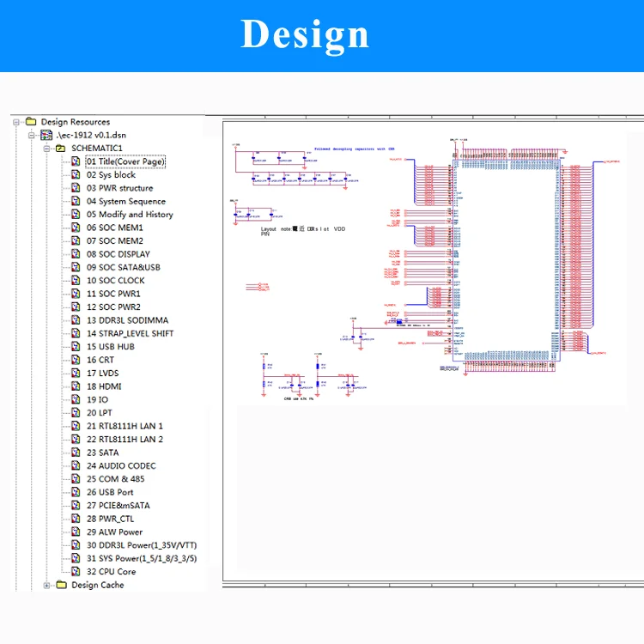Image resolution: width=644 pixels, height=644 pixels.
Task: Click the Design Resources folder icon
Action: 31,122
